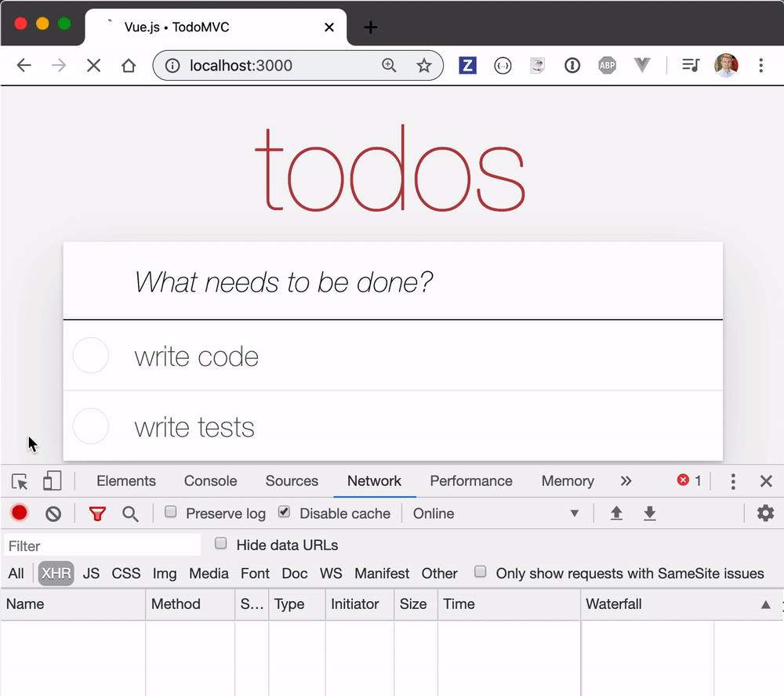The height and width of the screenshot is (696, 784).
Task: Check the Hide data URLs checkbox
Action: (x=221, y=544)
